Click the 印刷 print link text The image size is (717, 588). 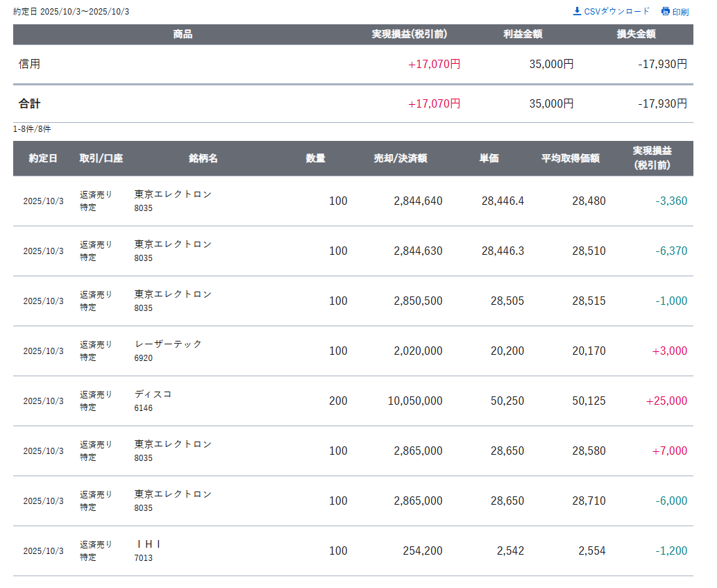click(680, 12)
